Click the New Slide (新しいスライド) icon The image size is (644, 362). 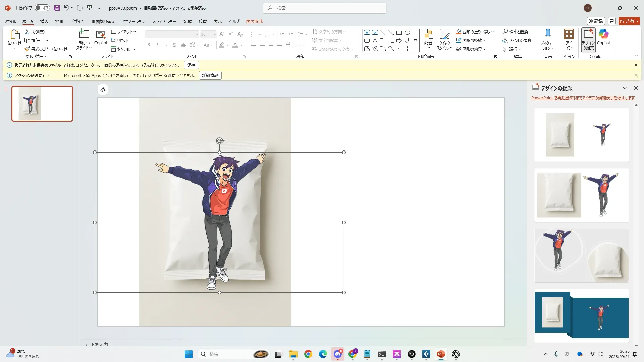point(84,34)
